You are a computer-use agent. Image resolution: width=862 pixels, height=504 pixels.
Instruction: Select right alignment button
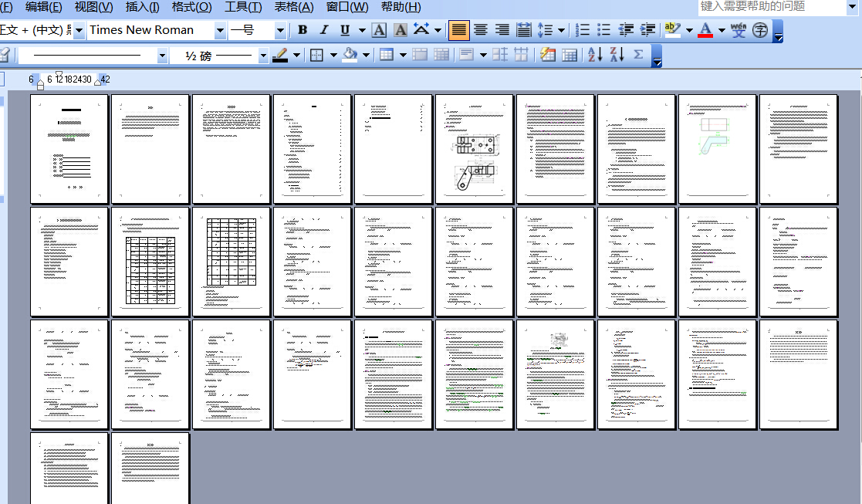502,30
